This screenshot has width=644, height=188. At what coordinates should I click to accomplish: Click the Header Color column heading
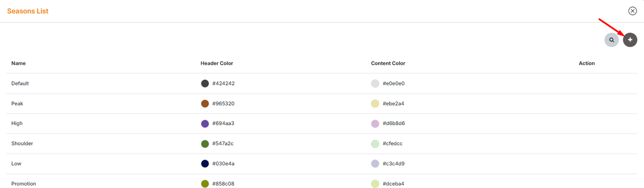(x=217, y=63)
